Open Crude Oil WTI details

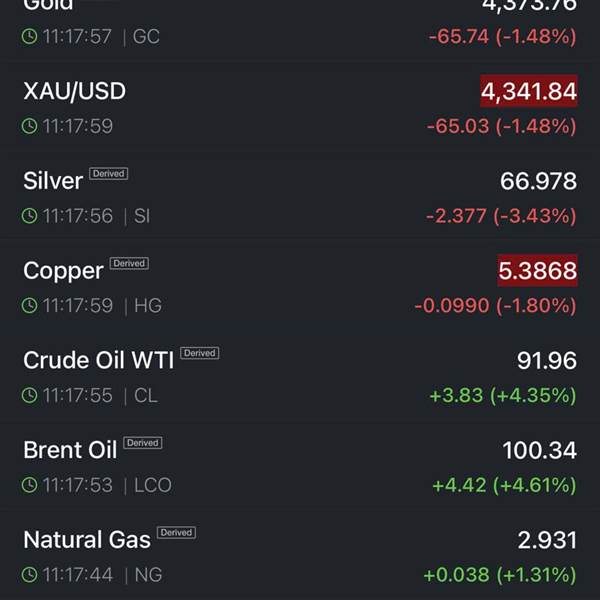point(98,360)
